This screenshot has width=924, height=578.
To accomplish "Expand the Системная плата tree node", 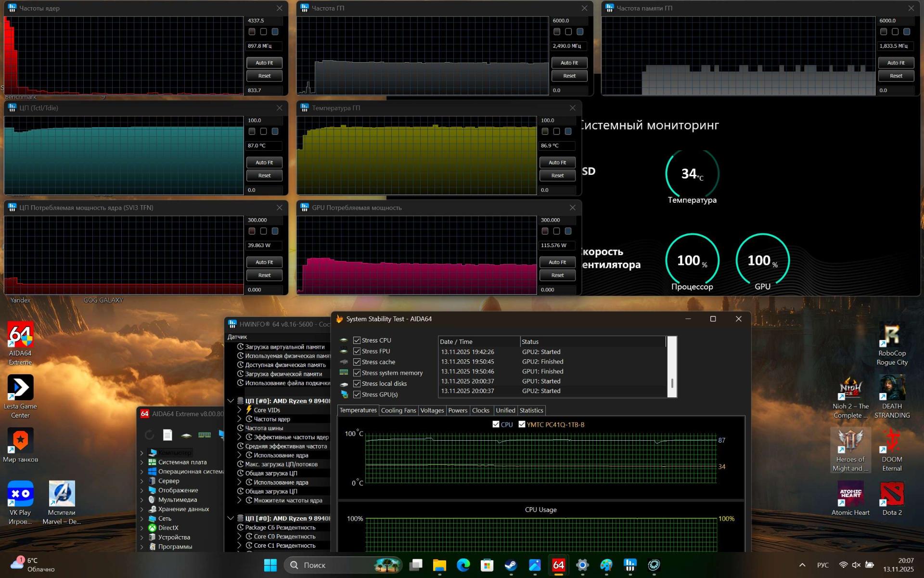I will 142,462.
